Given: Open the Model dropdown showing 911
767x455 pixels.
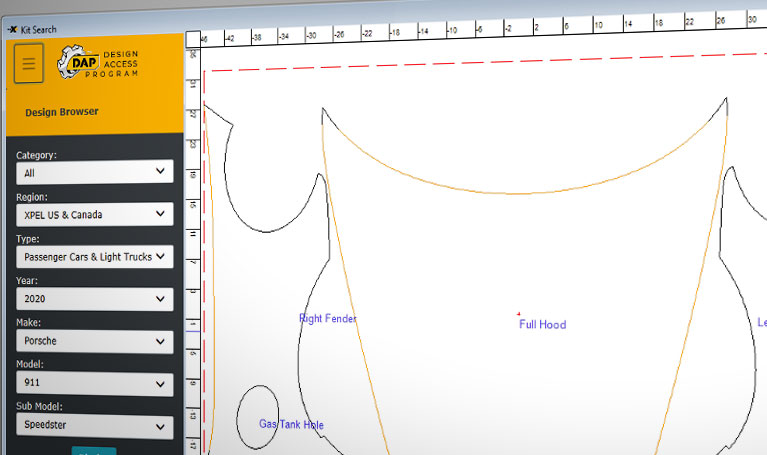Looking at the screenshot, I should 94,383.
